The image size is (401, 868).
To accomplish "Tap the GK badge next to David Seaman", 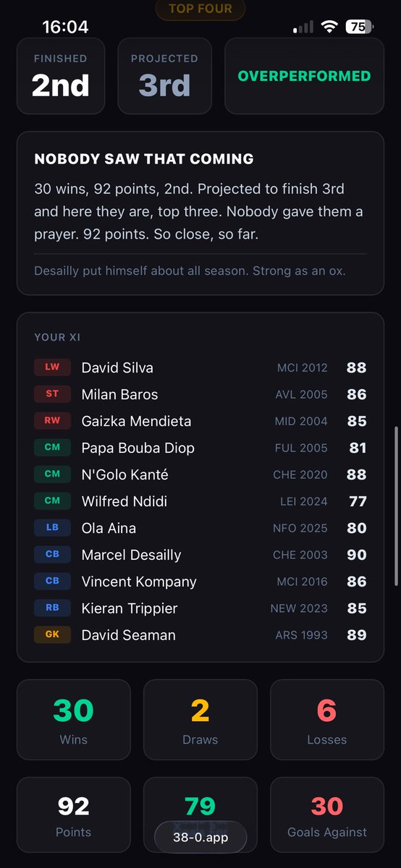I will (x=52, y=634).
